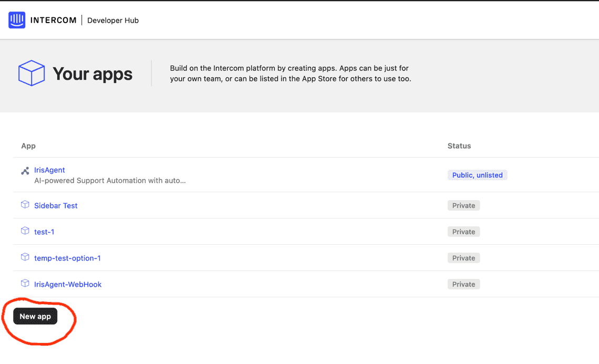Open the Sidebar Test app
Screen dimensions: 599x364
(x=56, y=205)
